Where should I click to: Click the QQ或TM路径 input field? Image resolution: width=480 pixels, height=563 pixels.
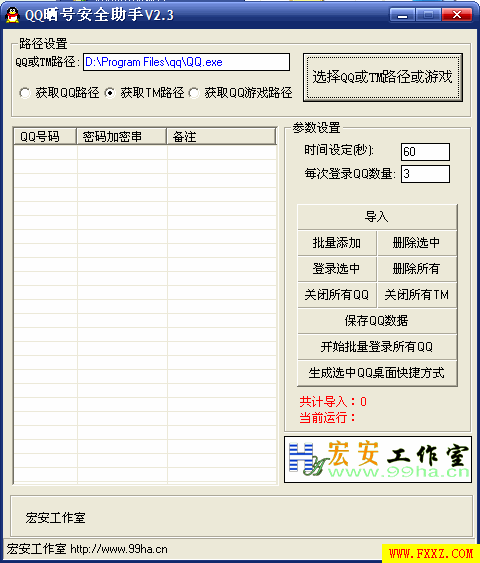click(x=186, y=62)
